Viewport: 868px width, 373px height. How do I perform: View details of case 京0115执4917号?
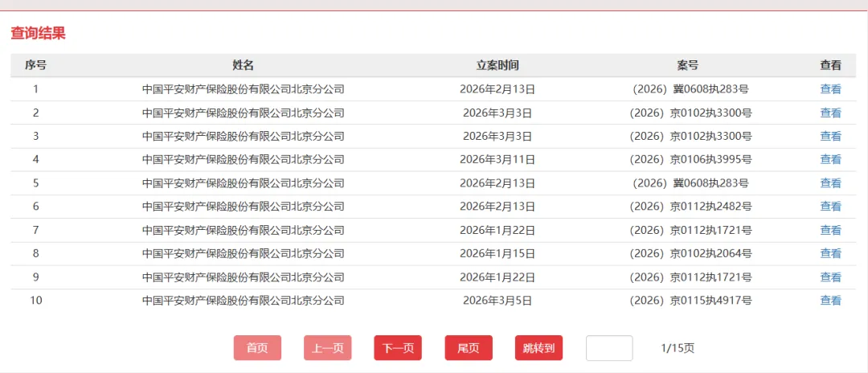[830, 301]
